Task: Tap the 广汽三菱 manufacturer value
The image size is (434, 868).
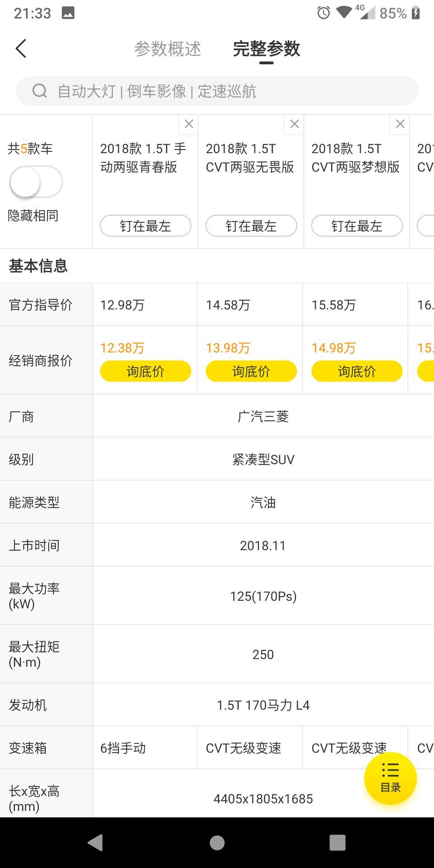Action: (x=263, y=416)
